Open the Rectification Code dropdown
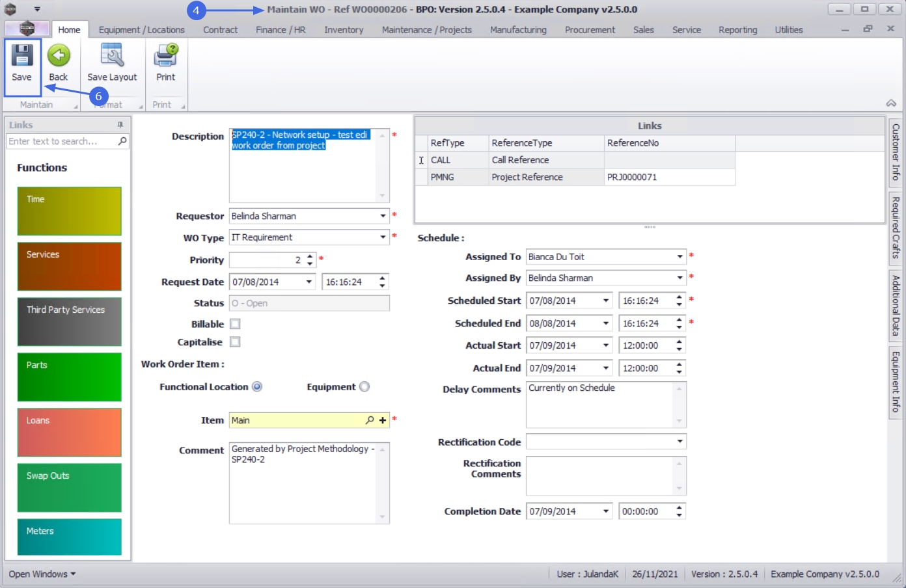The image size is (906, 588). [679, 442]
